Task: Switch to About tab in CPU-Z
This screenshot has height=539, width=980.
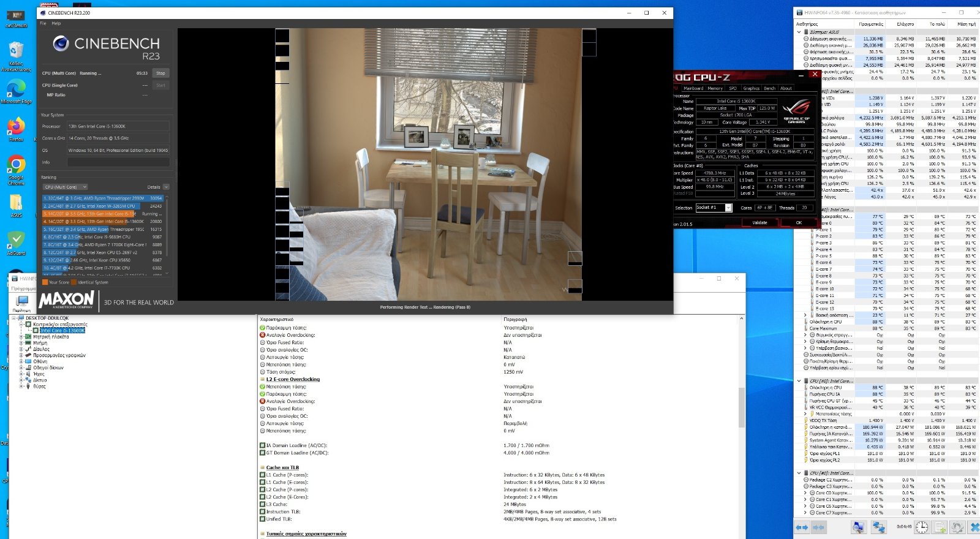Action: 786,88
